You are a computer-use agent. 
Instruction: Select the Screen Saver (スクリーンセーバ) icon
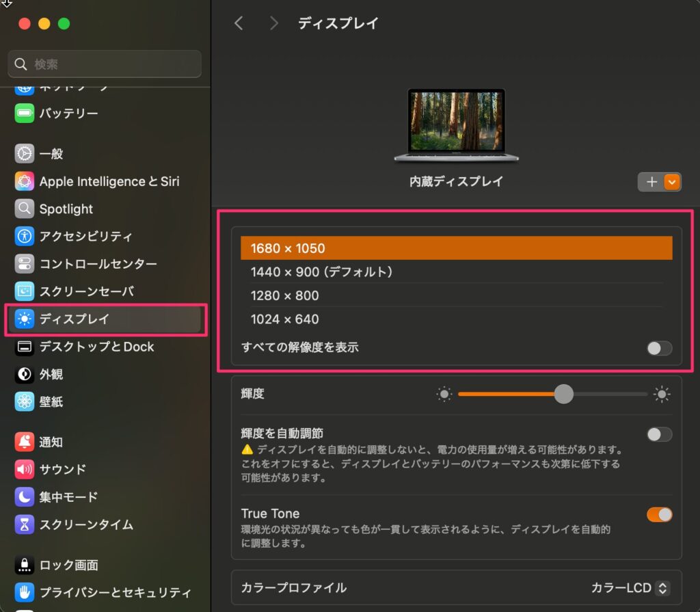(x=25, y=291)
